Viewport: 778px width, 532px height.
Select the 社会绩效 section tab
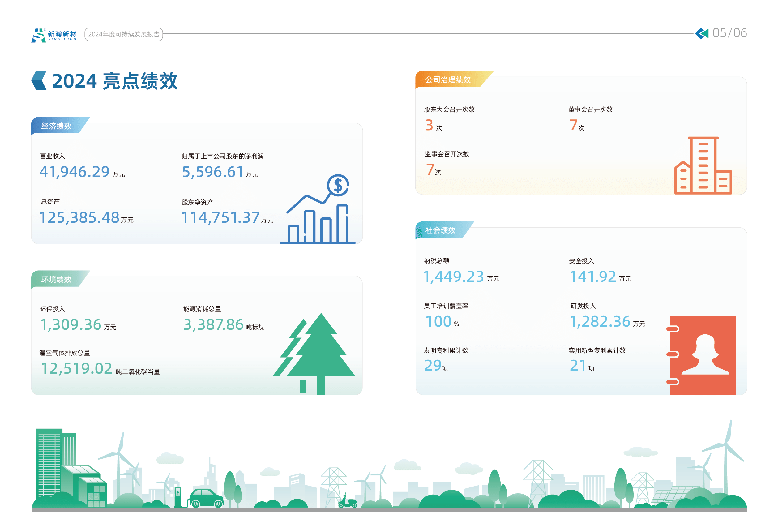tap(440, 230)
